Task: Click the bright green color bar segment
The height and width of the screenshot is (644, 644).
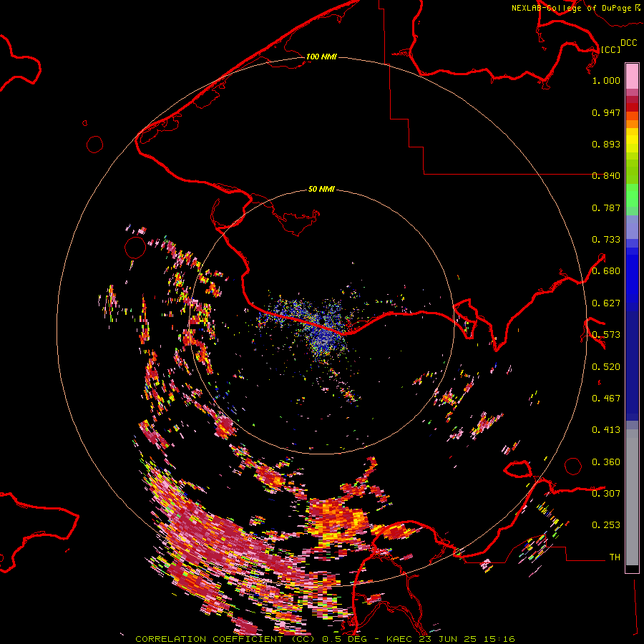Action: pos(632,195)
